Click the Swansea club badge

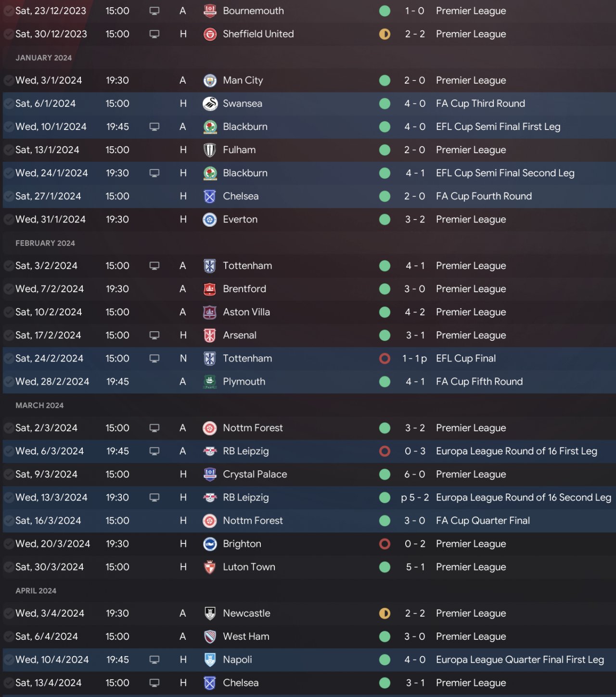pyautogui.click(x=210, y=103)
